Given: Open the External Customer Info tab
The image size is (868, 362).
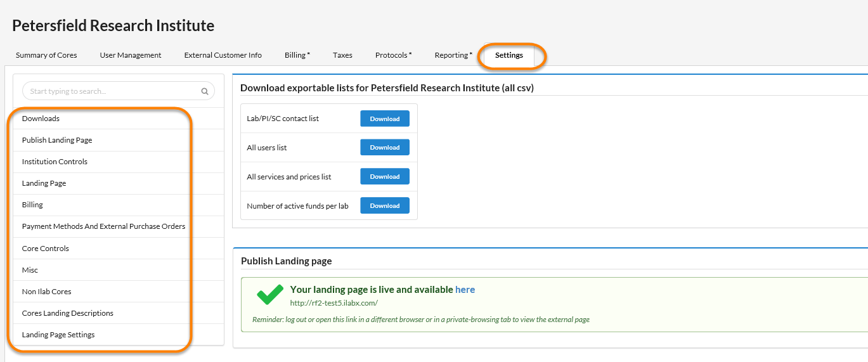Looking at the screenshot, I should pyautogui.click(x=223, y=55).
